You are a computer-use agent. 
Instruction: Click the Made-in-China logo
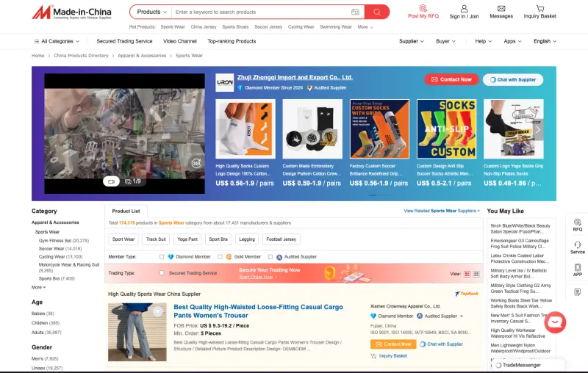pyautogui.click(x=71, y=12)
